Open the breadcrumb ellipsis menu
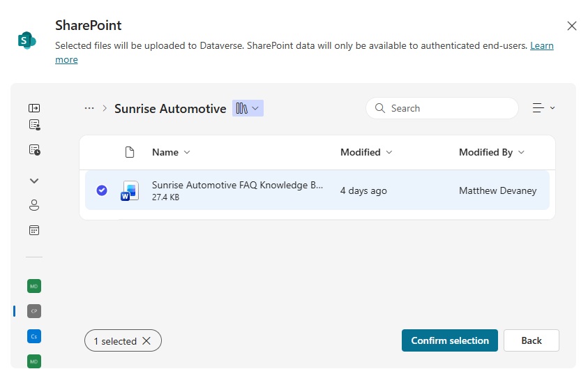Viewport: 588px width, 376px height. click(89, 108)
